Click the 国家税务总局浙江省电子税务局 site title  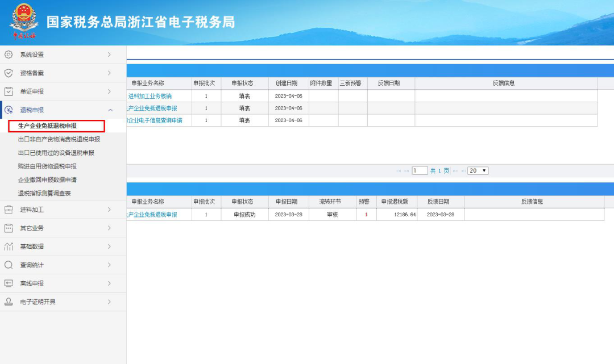point(141,22)
